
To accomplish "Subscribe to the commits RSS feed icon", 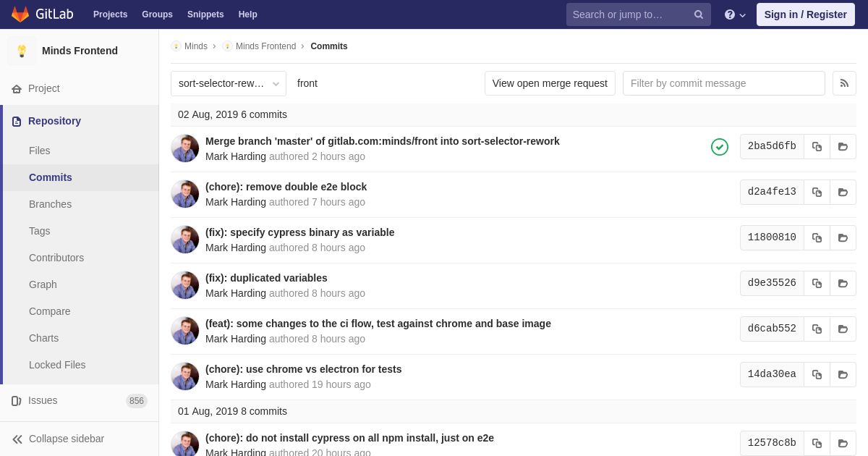I will coord(844,83).
